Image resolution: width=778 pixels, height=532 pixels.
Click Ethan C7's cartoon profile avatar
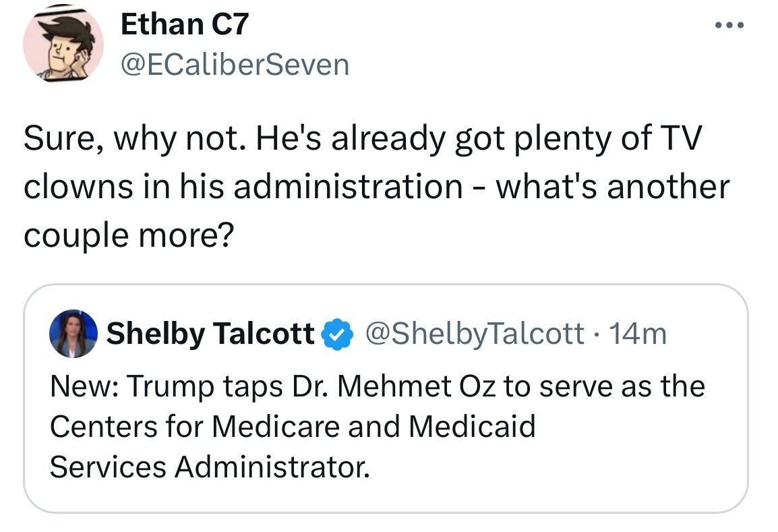[x=63, y=44]
